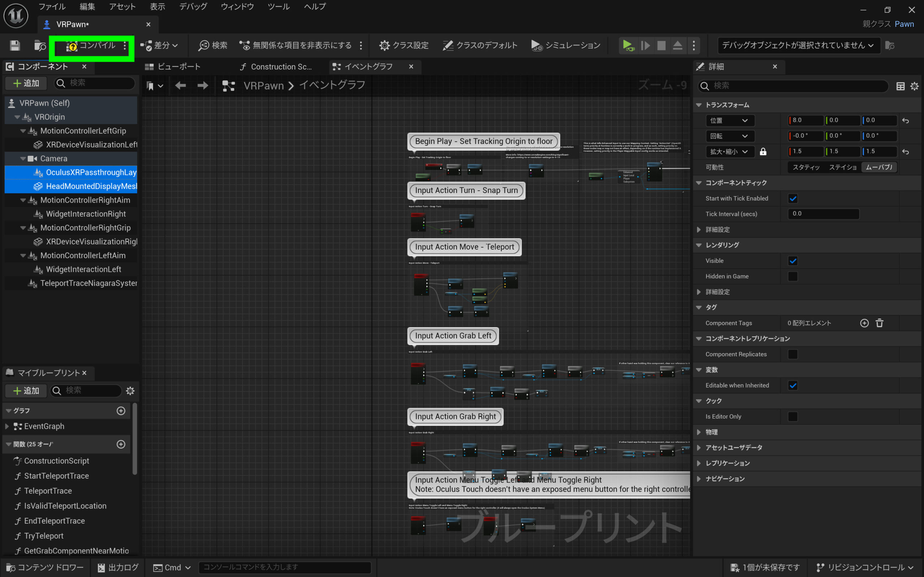Toggle the scale lock icon
The image size is (924, 577).
(x=763, y=151)
